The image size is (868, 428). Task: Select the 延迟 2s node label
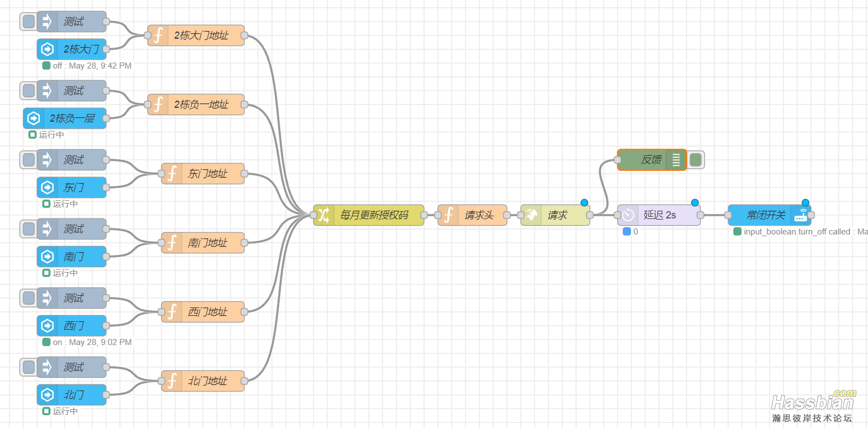(x=660, y=215)
